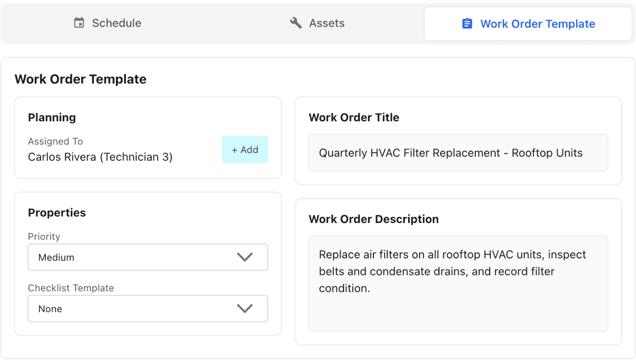Select the Work Order Template tab label
The image size is (636, 364).
click(x=538, y=24)
